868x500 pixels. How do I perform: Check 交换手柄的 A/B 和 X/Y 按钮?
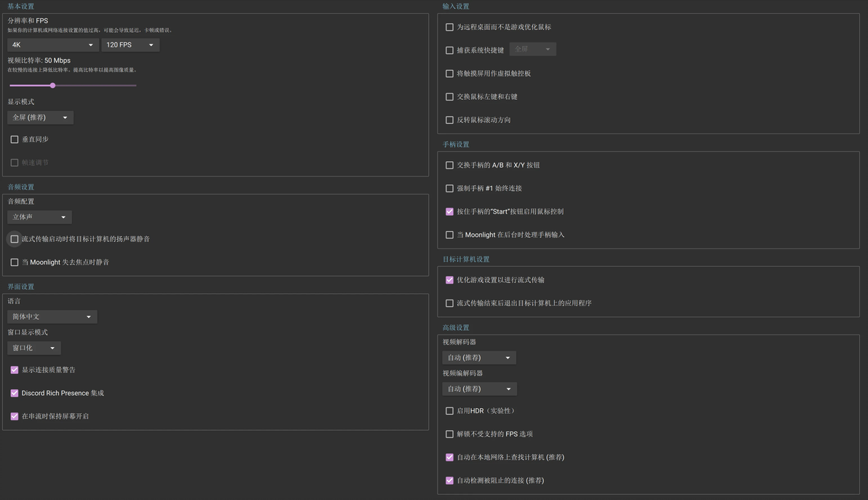(449, 165)
